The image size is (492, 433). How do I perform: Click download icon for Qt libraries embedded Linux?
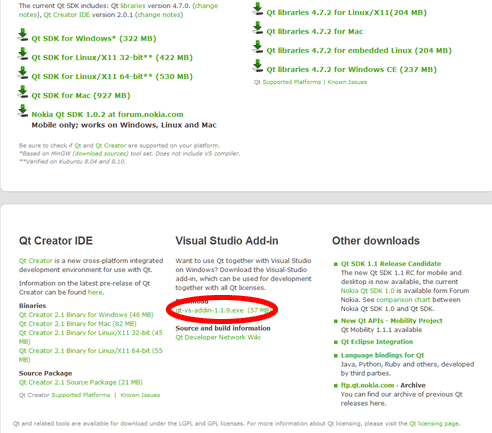(258, 47)
